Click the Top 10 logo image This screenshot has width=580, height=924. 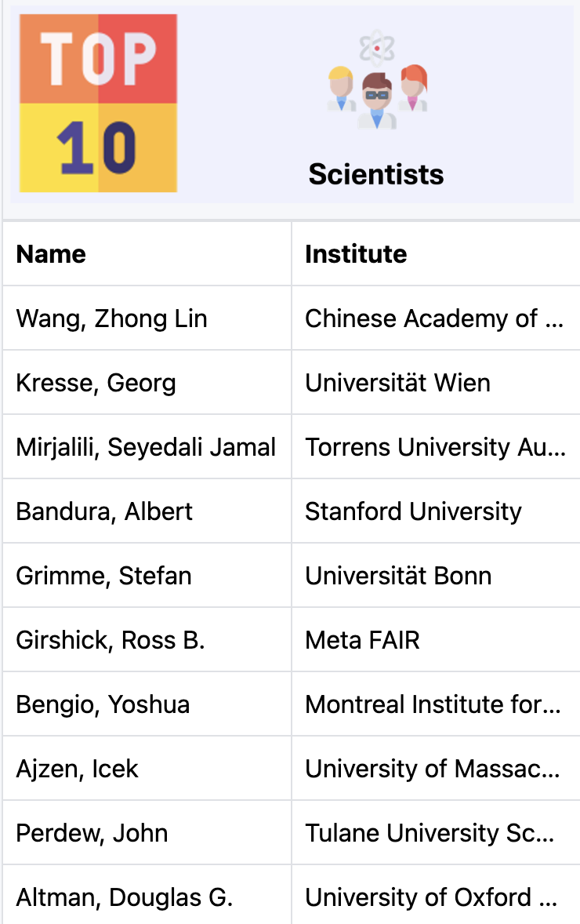(98, 104)
